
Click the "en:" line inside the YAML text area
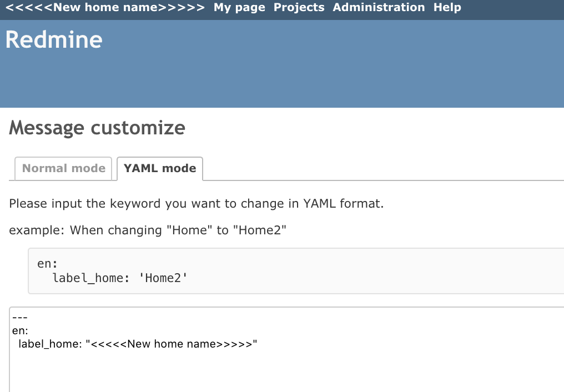tap(20, 330)
